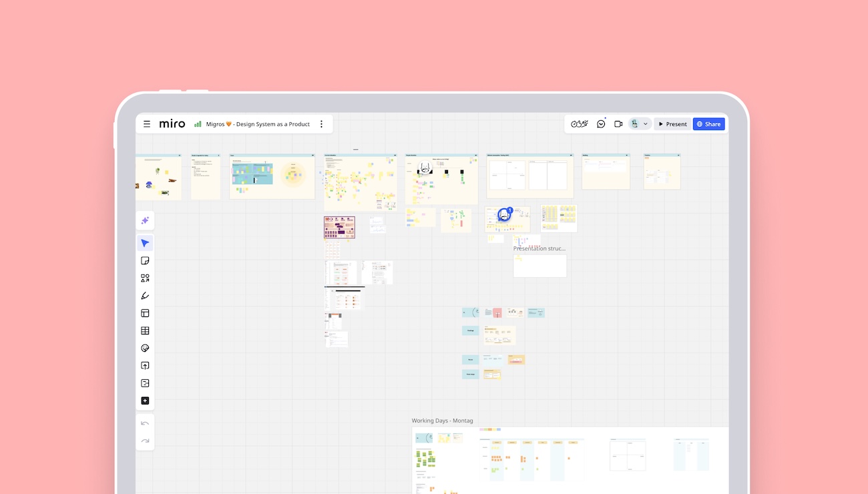This screenshot has height=494, width=868.
Task: Expand the collaborator avatar dropdown chevron
Action: click(x=646, y=124)
